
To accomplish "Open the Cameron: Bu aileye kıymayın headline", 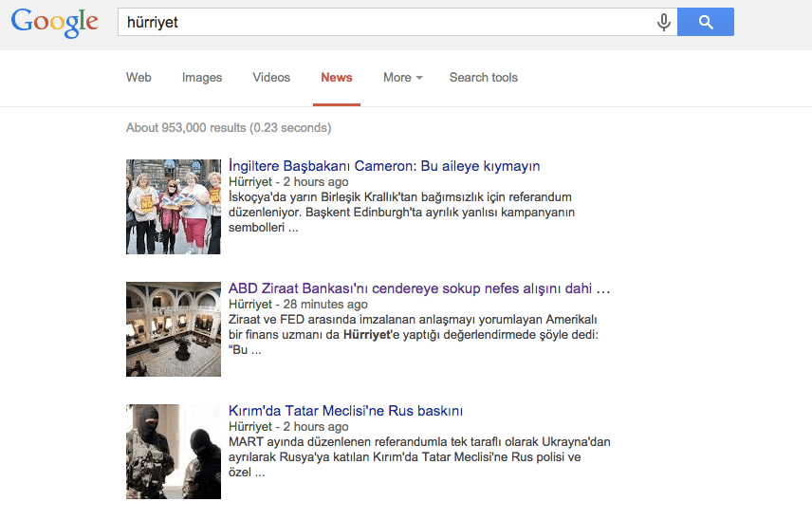I will (x=384, y=166).
